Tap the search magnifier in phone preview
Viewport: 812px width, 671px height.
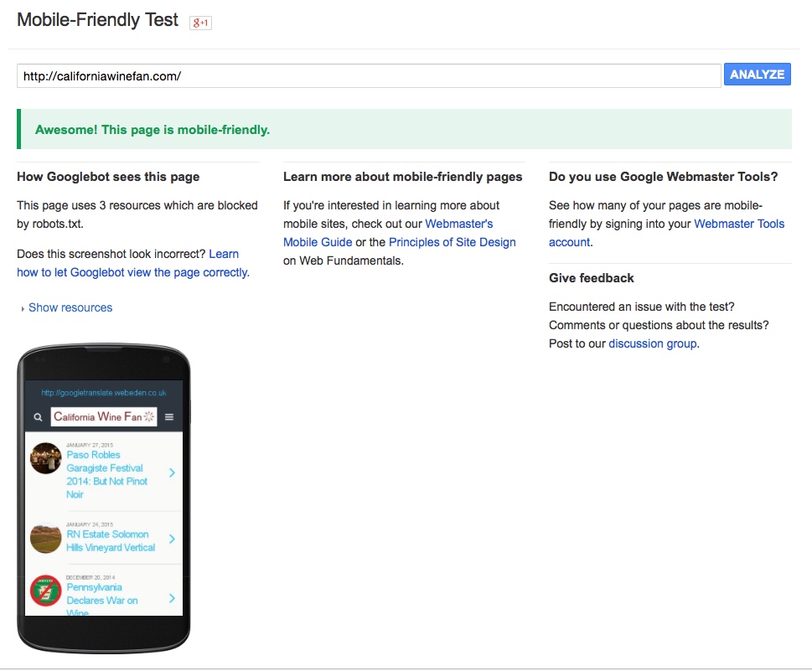click(x=38, y=417)
